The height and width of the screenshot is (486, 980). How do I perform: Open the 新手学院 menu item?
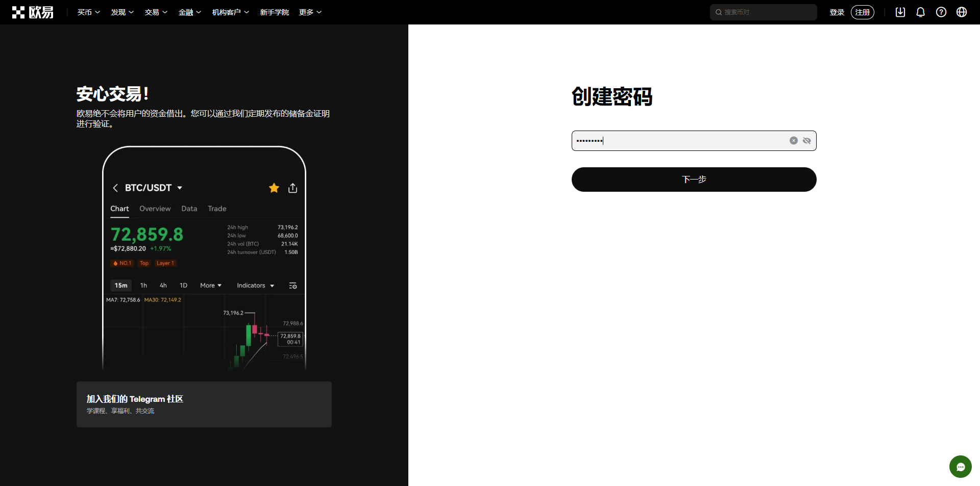274,12
